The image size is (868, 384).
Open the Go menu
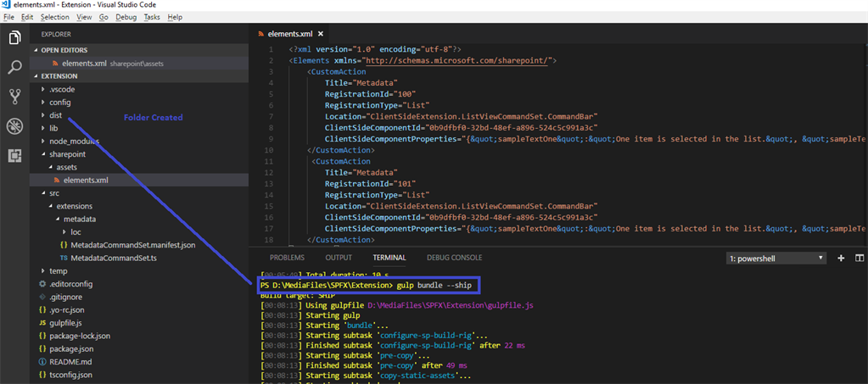pos(104,17)
